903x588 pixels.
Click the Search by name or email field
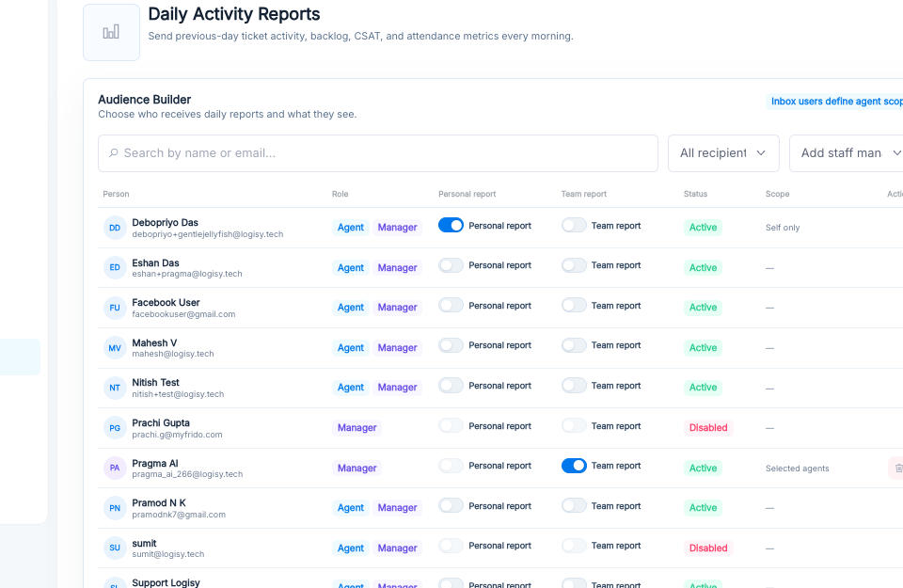(378, 153)
